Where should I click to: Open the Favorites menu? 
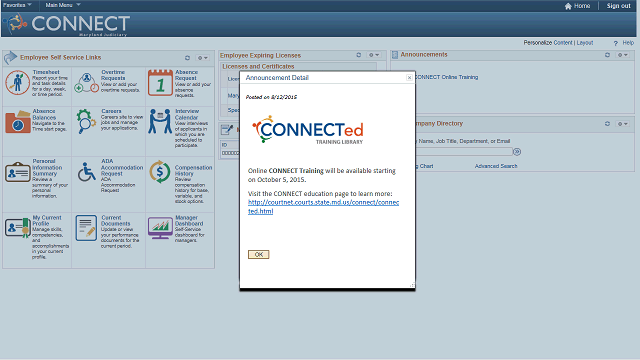17,5
